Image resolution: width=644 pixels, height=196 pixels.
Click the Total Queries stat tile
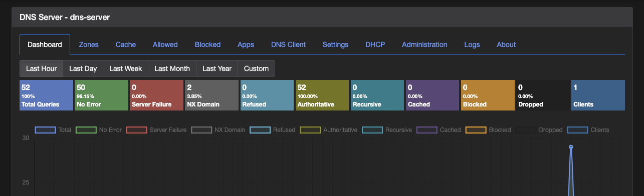click(x=46, y=95)
